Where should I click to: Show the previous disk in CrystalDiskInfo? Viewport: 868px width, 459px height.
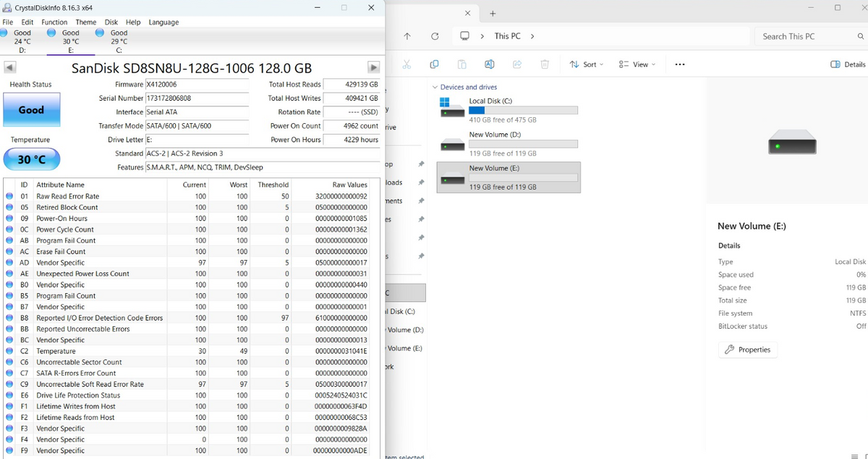10,67
